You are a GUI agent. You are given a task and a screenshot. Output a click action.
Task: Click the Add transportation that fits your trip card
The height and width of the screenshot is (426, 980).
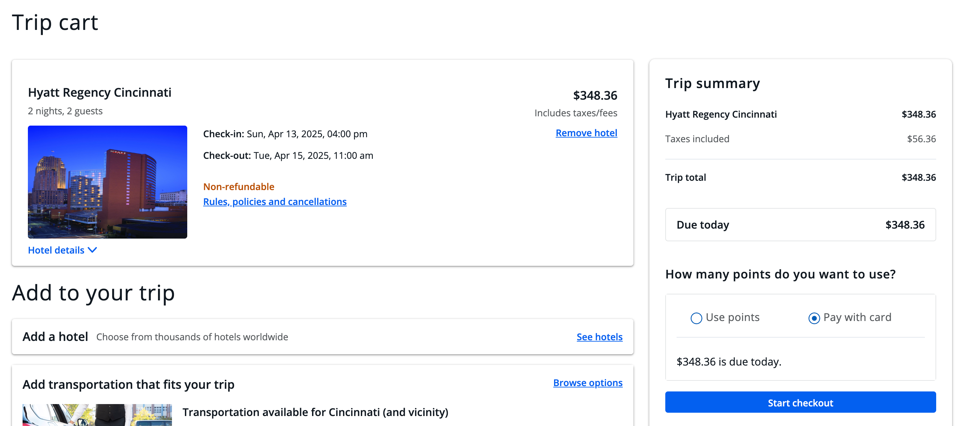click(x=266, y=384)
